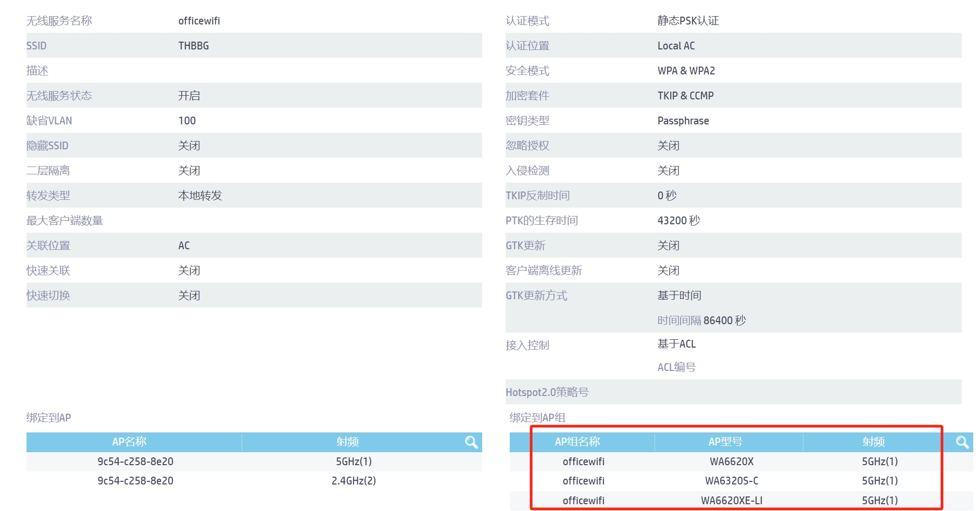980x511 pixels.
Task: Click the SSID value THBBG
Action: (194, 46)
